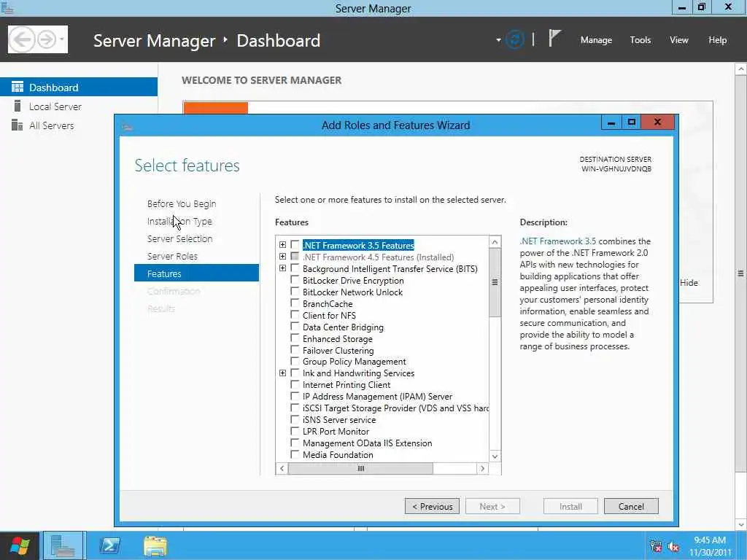
Task: Go to the Before You Begin wizard step
Action: [x=182, y=204]
